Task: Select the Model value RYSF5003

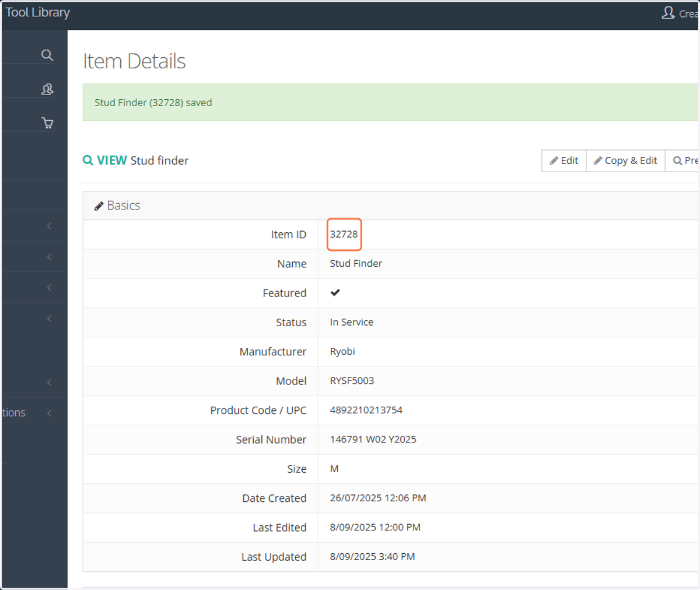Action: (352, 380)
